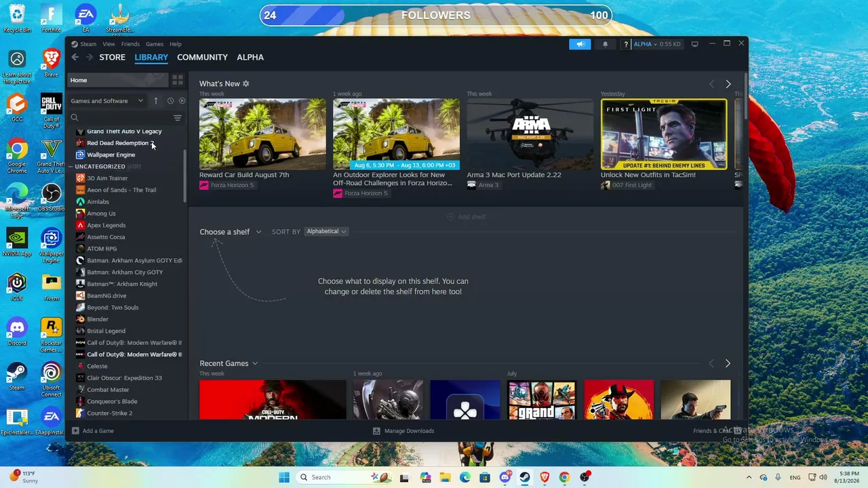Open Big Picture mode monitor icon
Viewport: 868px width, 488px height.
pyautogui.click(x=694, y=44)
